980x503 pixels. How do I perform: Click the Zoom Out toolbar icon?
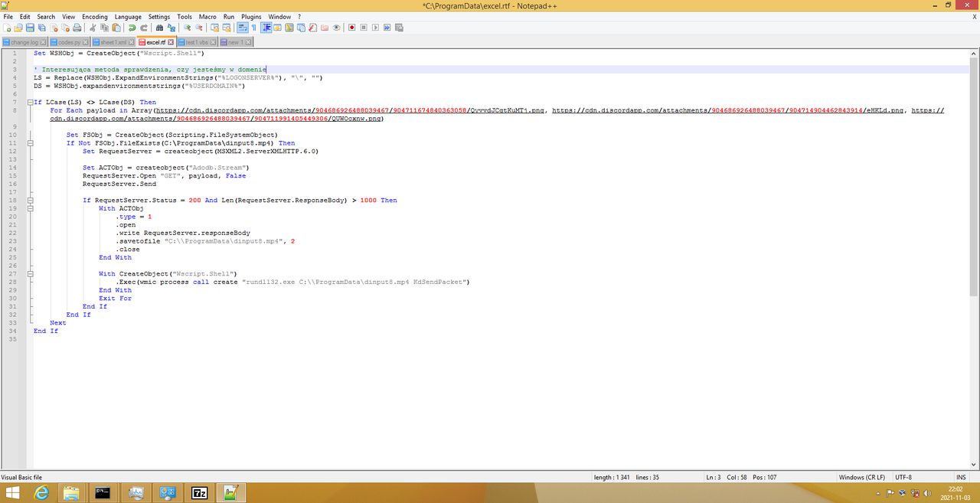(198, 28)
